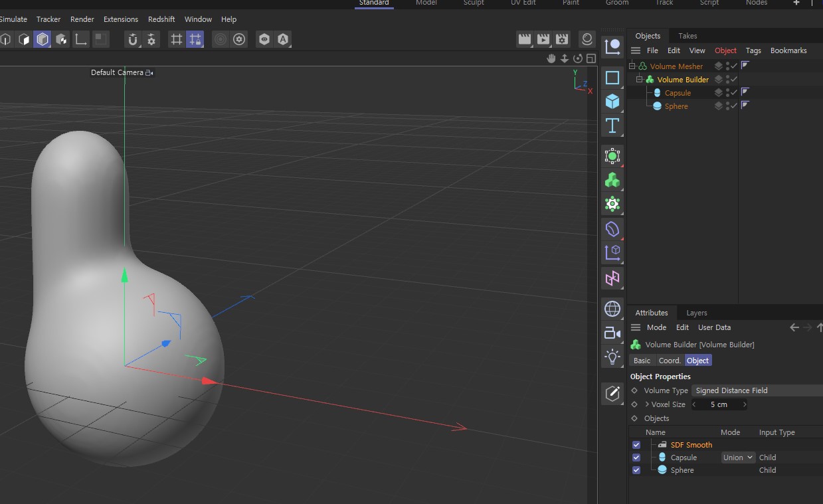The image size is (823, 504).
Task: Open User Data menu in Attributes
Action: click(x=714, y=327)
